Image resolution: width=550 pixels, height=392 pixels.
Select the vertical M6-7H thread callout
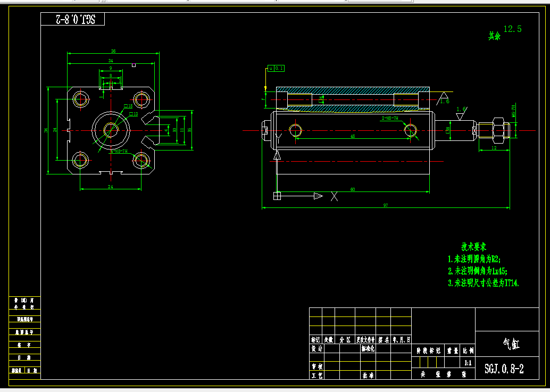pyautogui.click(x=513, y=111)
